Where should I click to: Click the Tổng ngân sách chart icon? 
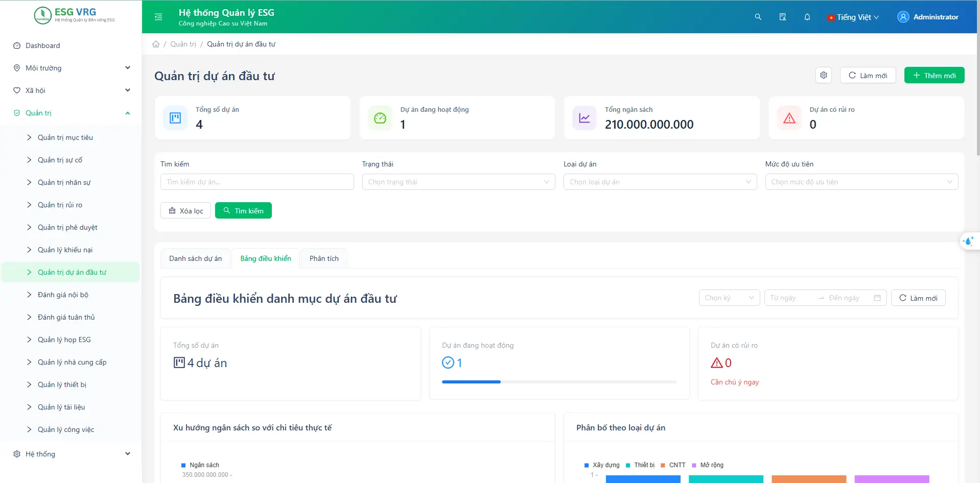pos(585,118)
